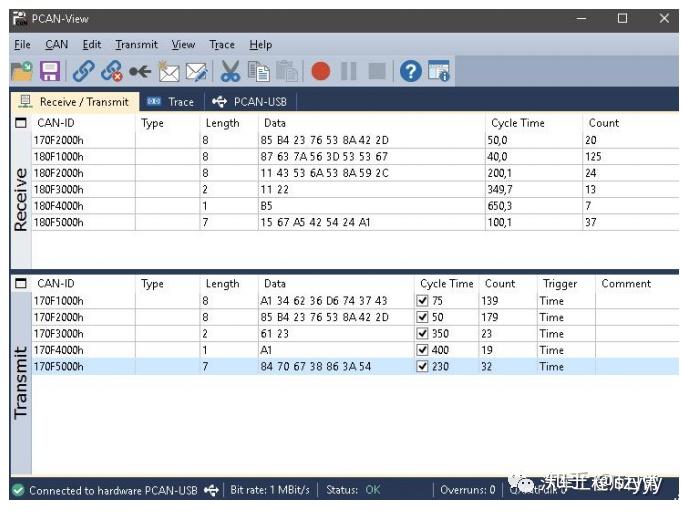Screen dimensions: 681x513
Task: Click the bus reset arrow icon
Action: [x=140, y=71]
